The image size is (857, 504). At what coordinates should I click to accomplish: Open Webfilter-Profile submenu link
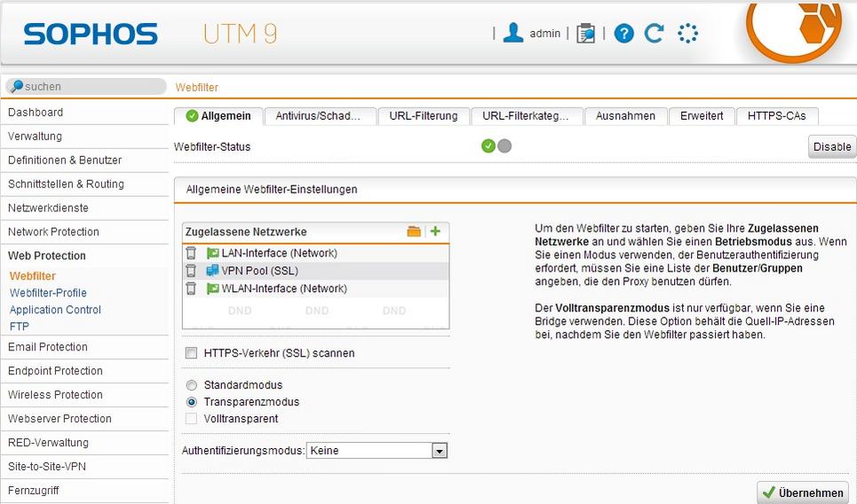(48, 293)
